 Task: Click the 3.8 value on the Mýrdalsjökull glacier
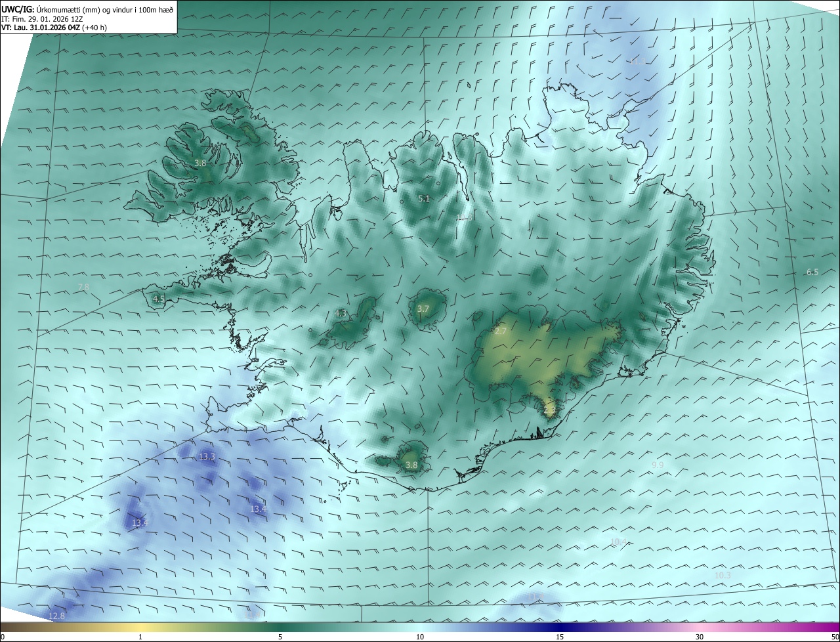pos(411,465)
